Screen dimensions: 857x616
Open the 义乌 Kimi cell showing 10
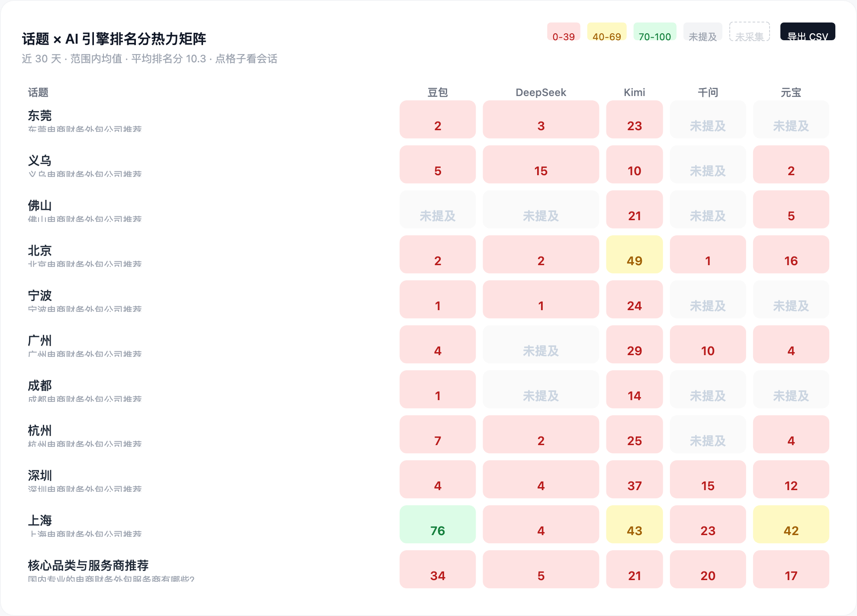(x=635, y=164)
